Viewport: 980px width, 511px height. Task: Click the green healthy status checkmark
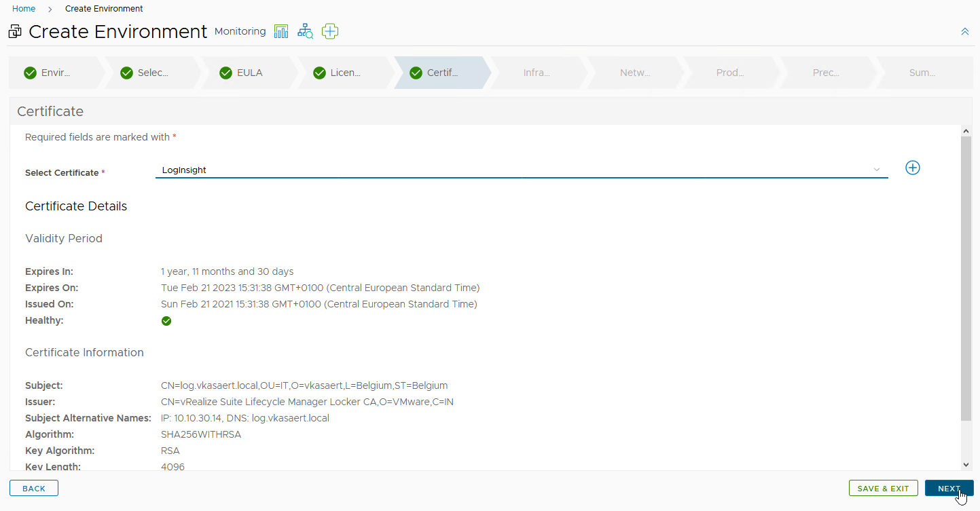pos(166,321)
